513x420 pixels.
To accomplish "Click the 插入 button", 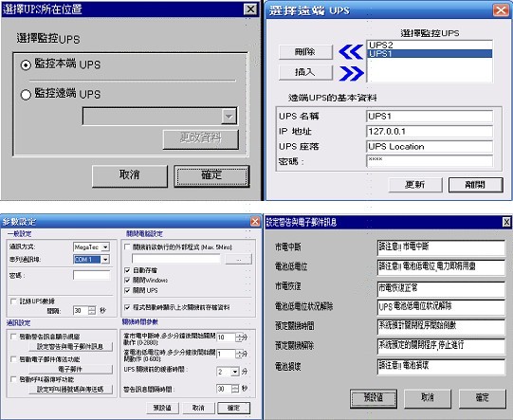I will [x=305, y=72].
